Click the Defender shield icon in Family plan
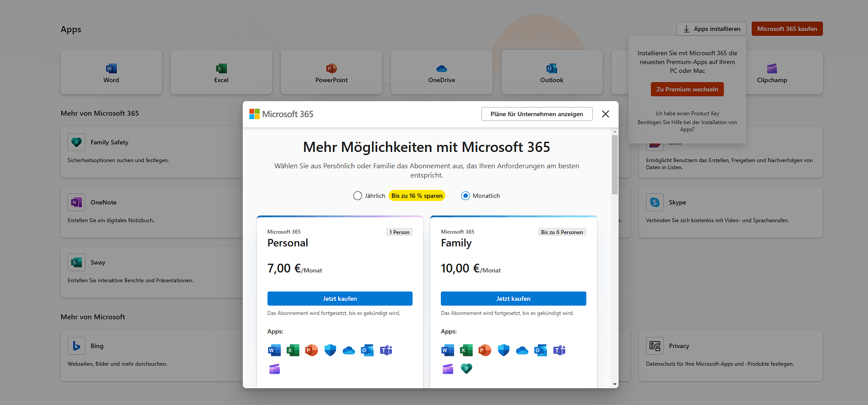This screenshot has width=868, height=405. tap(503, 350)
